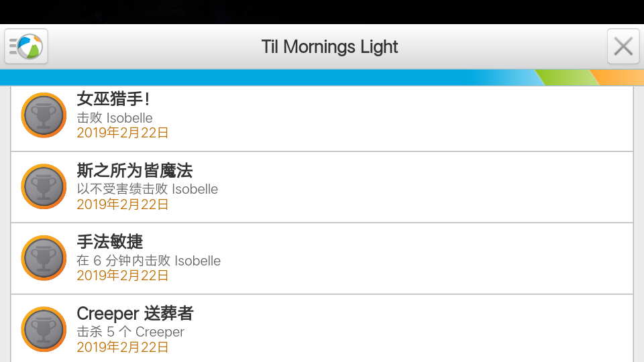Tap the trophy icon for Creeper 送葬者
This screenshot has width=644, height=362.
[44, 330]
